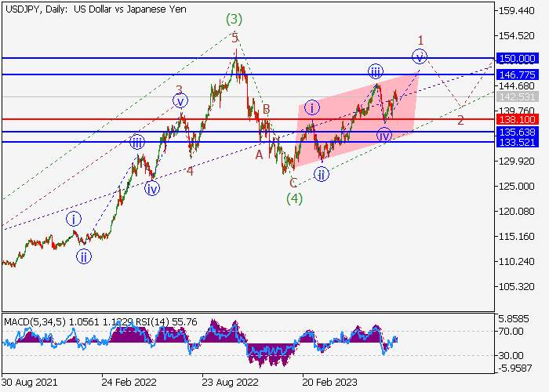The width and height of the screenshot is (549, 392).
Task: Click the 129.920 price scale value
Action: (x=516, y=161)
